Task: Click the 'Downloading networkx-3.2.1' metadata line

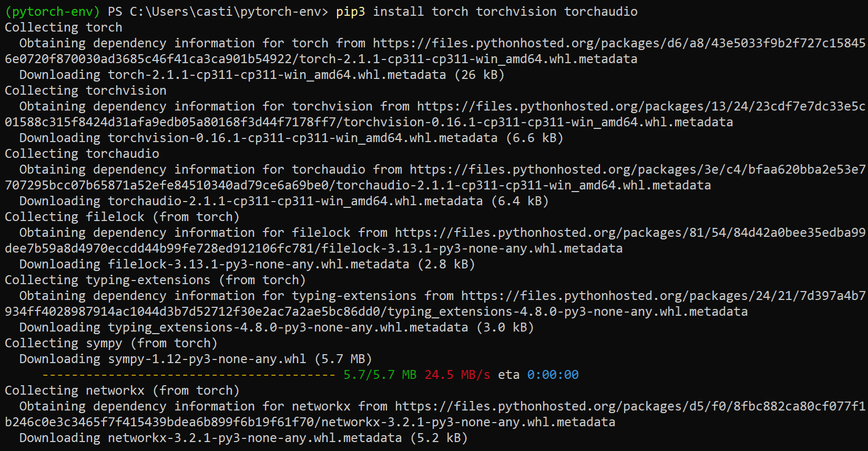Action: (243, 438)
